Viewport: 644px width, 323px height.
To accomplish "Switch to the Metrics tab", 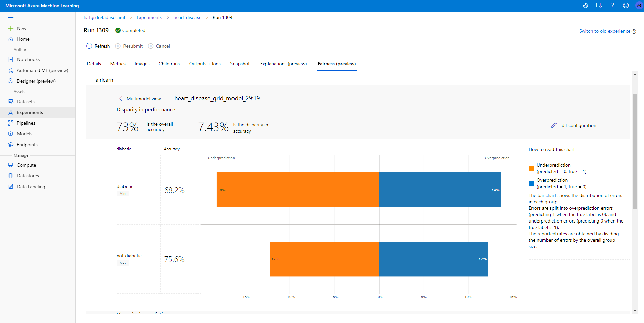I will pos(118,64).
